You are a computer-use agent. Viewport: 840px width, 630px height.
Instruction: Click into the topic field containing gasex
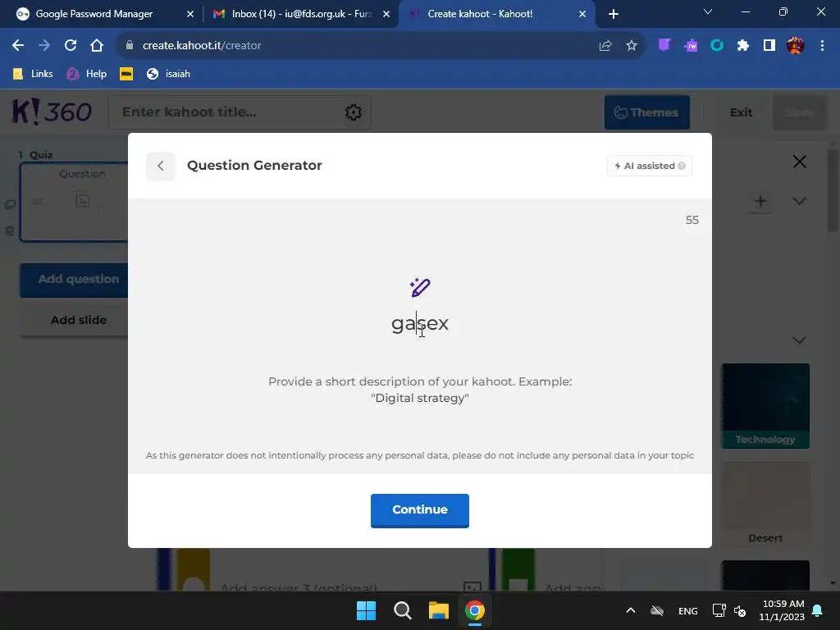tap(419, 323)
